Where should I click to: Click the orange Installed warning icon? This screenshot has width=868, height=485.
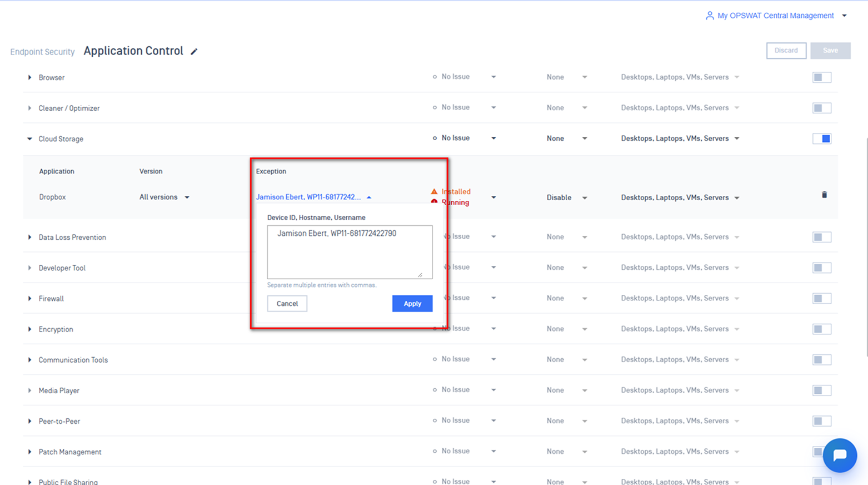434,191
